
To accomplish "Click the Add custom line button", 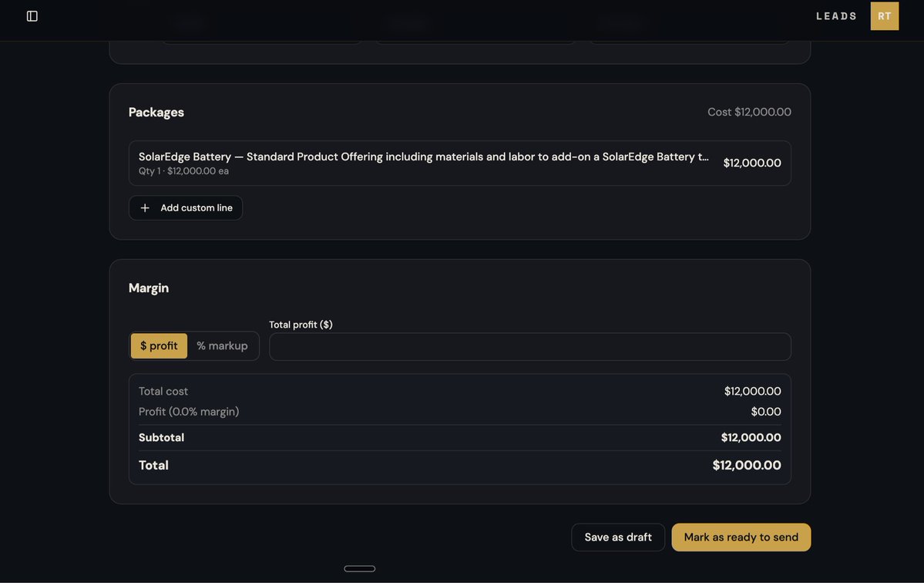I will 186,208.
